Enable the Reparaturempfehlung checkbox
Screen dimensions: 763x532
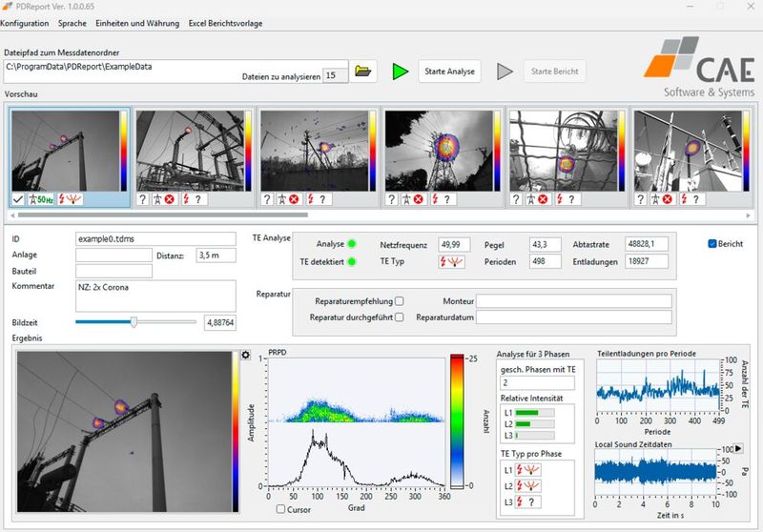pyautogui.click(x=399, y=301)
